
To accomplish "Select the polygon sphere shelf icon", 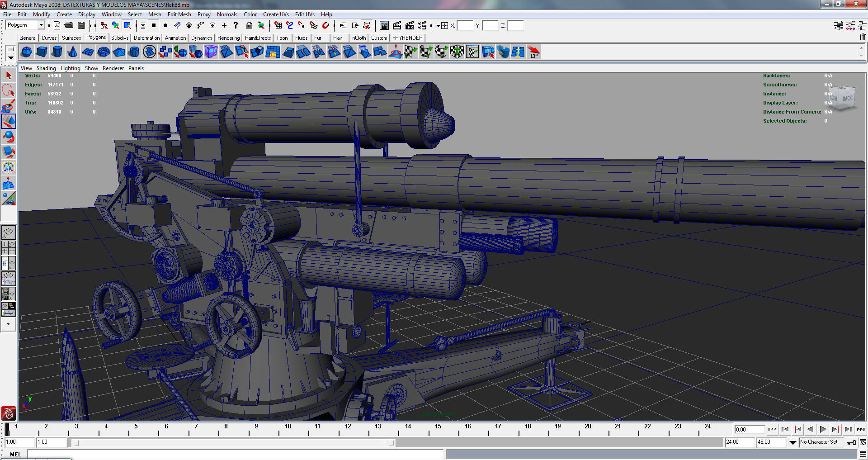I will coord(27,52).
